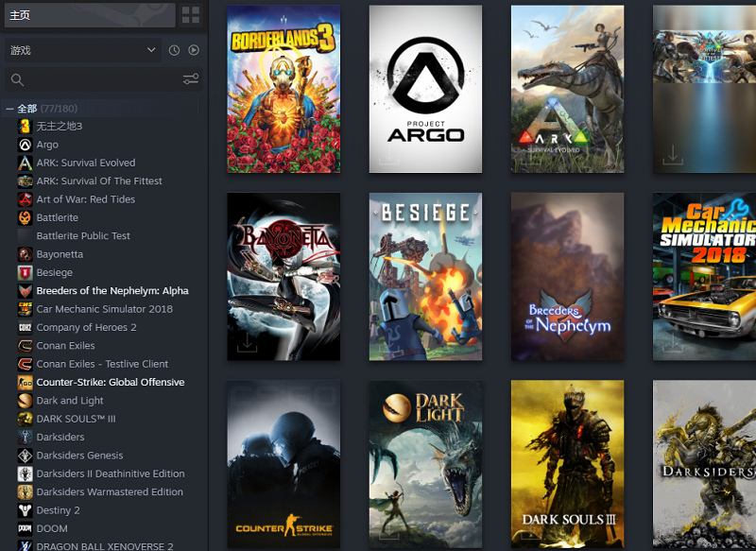756x551 pixels.
Task: Collapse the 全部 games section
Action: 9,109
